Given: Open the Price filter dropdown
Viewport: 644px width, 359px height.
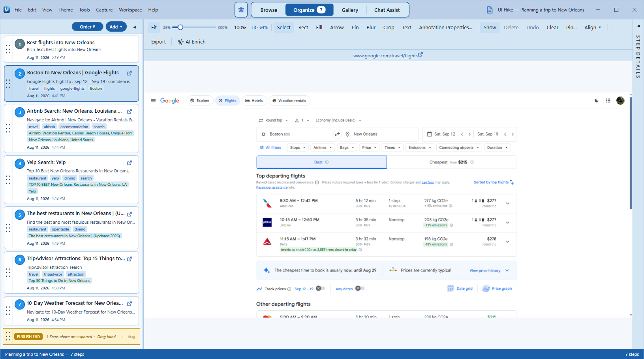Looking at the screenshot, I should point(370,148).
